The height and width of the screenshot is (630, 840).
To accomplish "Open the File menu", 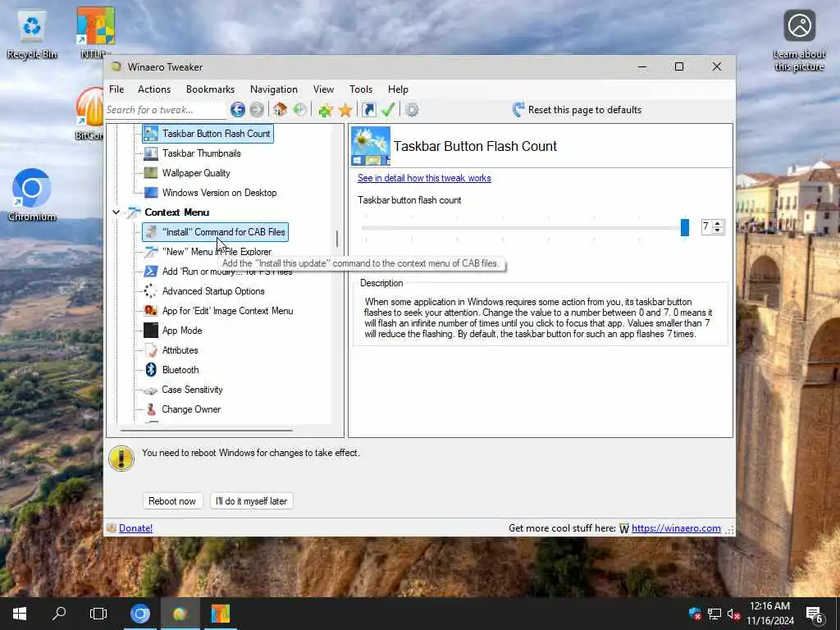I will pos(116,89).
